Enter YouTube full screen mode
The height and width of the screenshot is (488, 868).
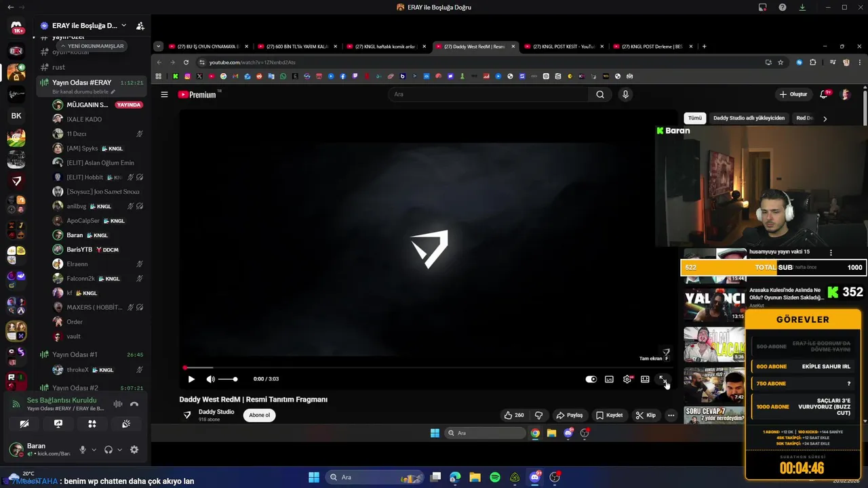(663, 379)
